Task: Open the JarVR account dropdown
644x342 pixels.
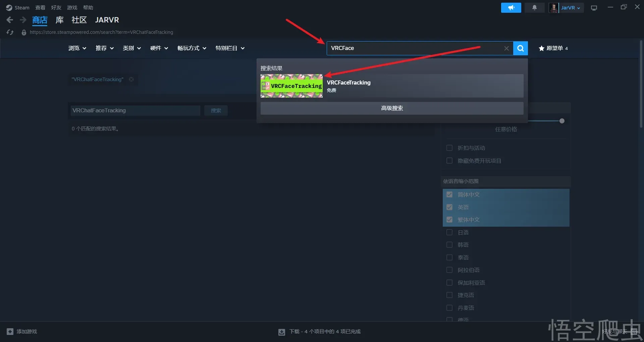Action: 571,8
